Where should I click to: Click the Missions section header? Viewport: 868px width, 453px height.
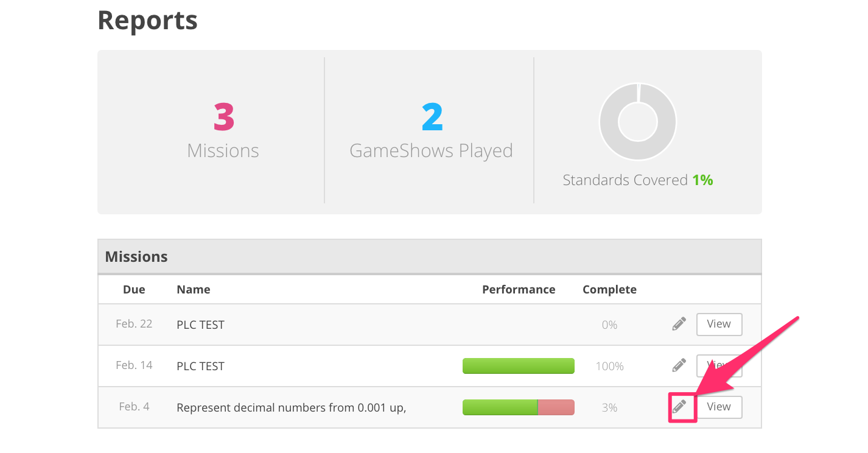430,256
